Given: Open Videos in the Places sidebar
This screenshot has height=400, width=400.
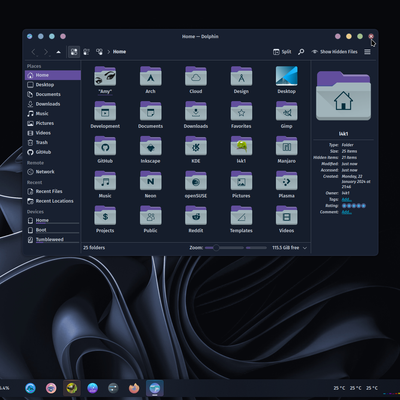Looking at the screenshot, I should tap(53, 133).
